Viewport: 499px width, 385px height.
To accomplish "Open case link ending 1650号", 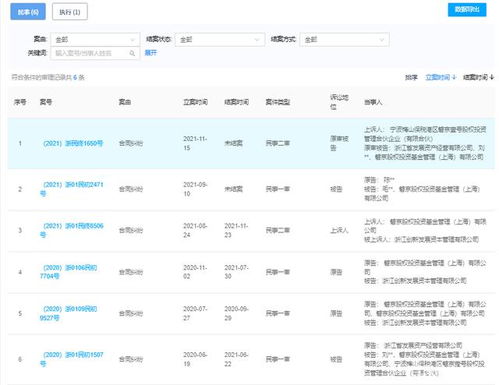I will pos(73,143).
